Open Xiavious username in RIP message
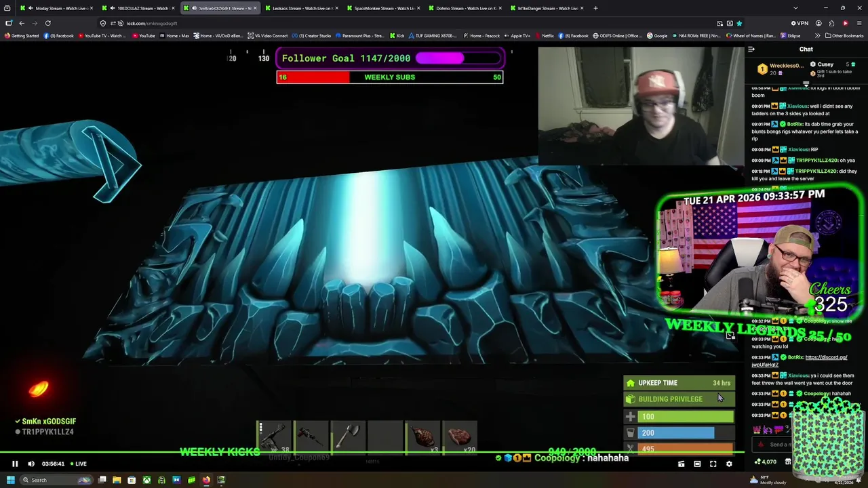 [x=798, y=149]
